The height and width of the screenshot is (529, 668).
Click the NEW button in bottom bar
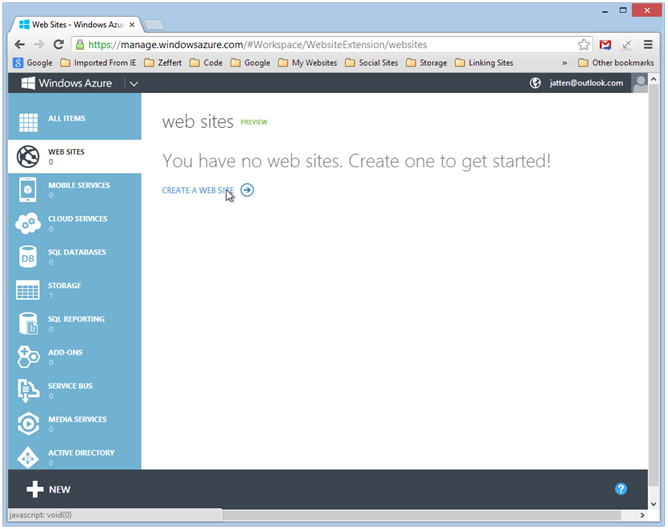(x=48, y=489)
